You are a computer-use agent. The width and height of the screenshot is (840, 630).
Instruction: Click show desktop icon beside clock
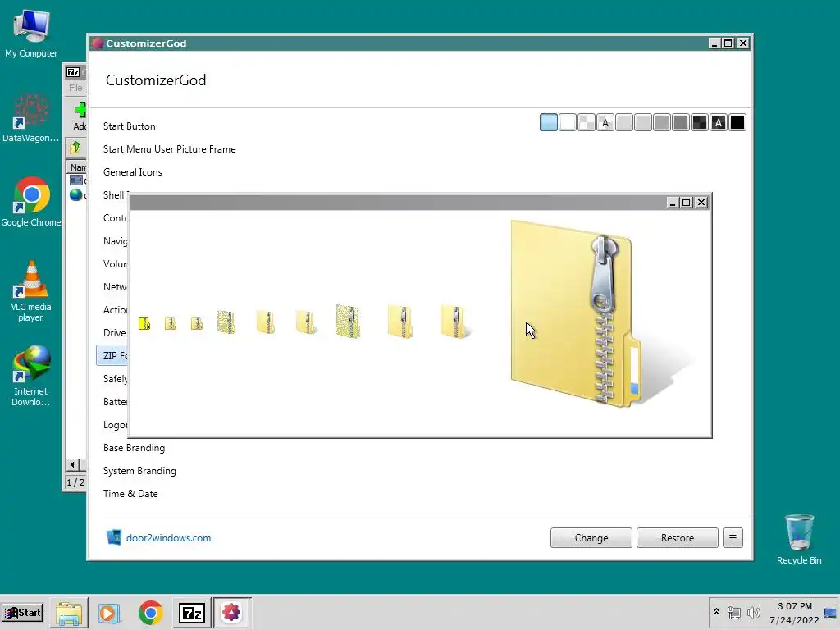point(831,613)
